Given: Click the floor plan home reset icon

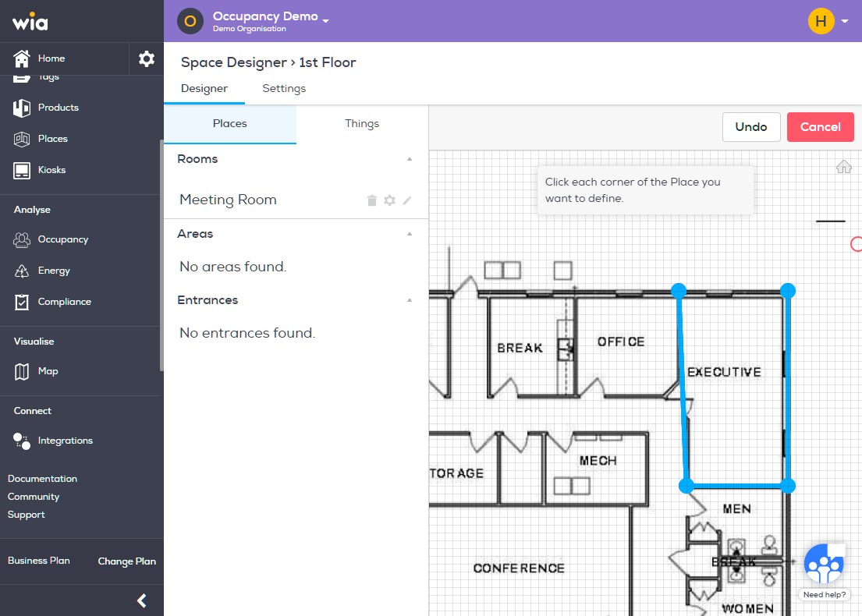Looking at the screenshot, I should pyautogui.click(x=844, y=167).
